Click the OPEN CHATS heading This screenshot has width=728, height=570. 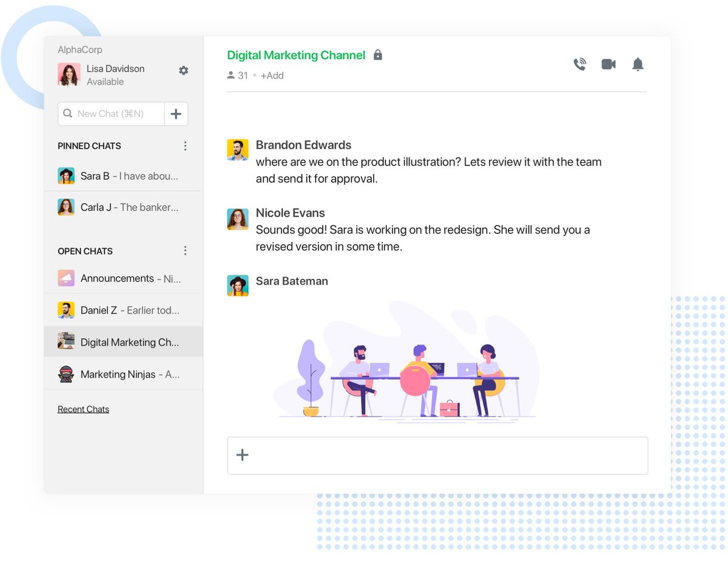[85, 251]
